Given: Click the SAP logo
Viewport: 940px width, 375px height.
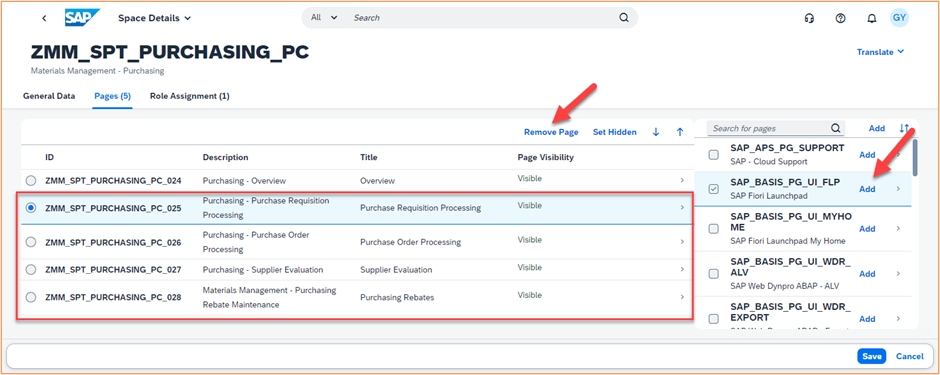Looking at the screenshot, I should pos(82,18).
